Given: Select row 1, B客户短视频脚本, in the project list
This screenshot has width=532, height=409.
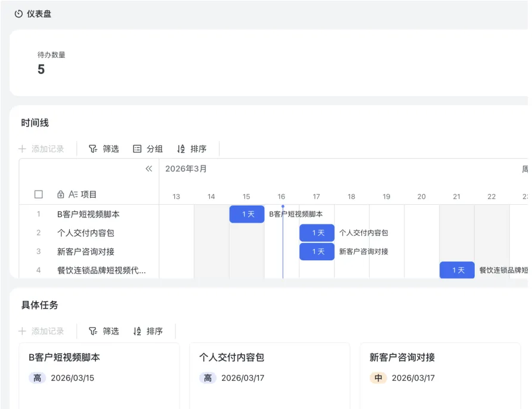Looking at the screenshot, I should coord(89,214).
